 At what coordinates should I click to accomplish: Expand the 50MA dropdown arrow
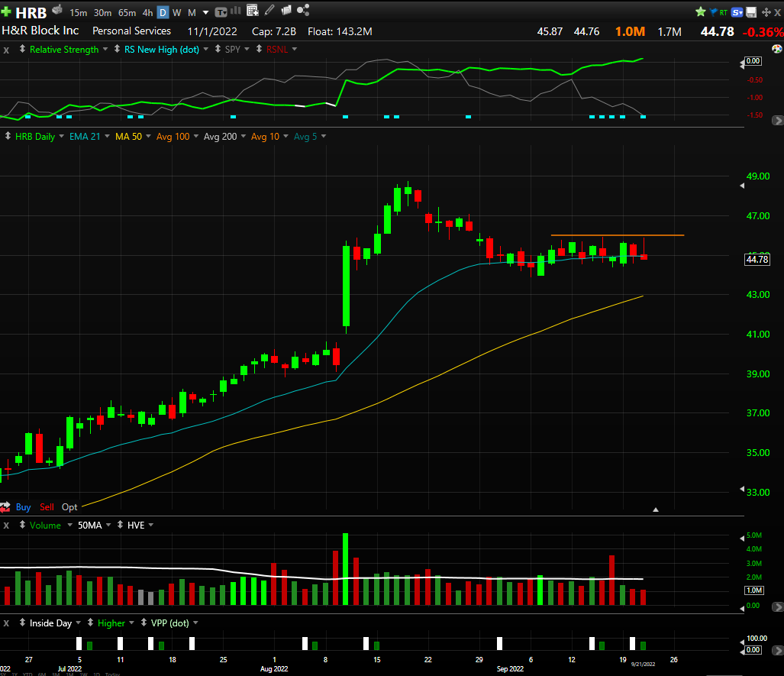point(108,525)
